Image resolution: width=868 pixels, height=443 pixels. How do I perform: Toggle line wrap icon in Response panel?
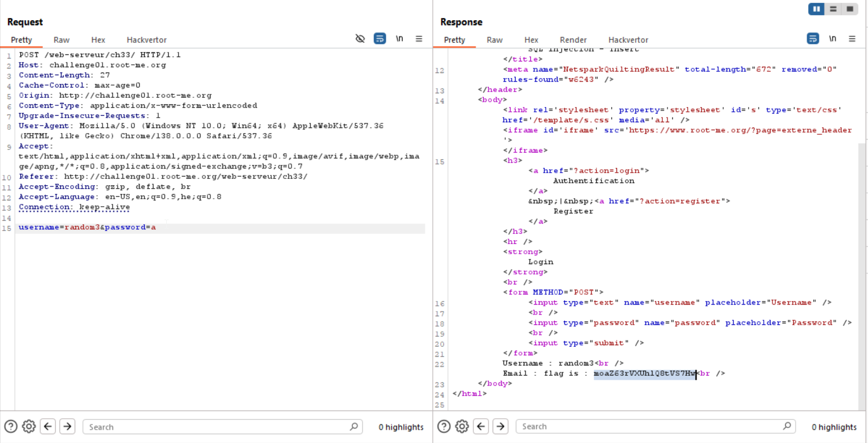point(813,39)
